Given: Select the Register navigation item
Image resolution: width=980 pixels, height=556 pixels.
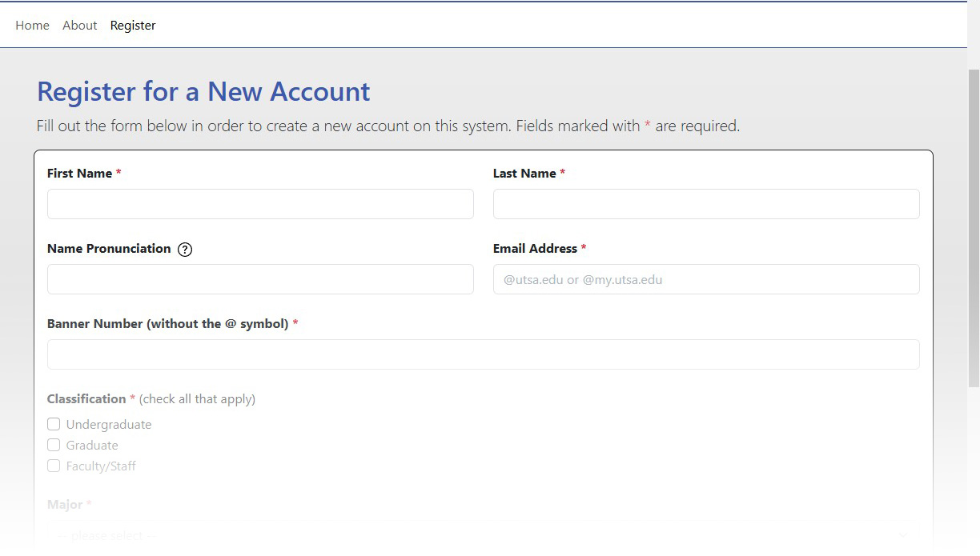Looking at the screenshot, I should (x=133, y=26).
